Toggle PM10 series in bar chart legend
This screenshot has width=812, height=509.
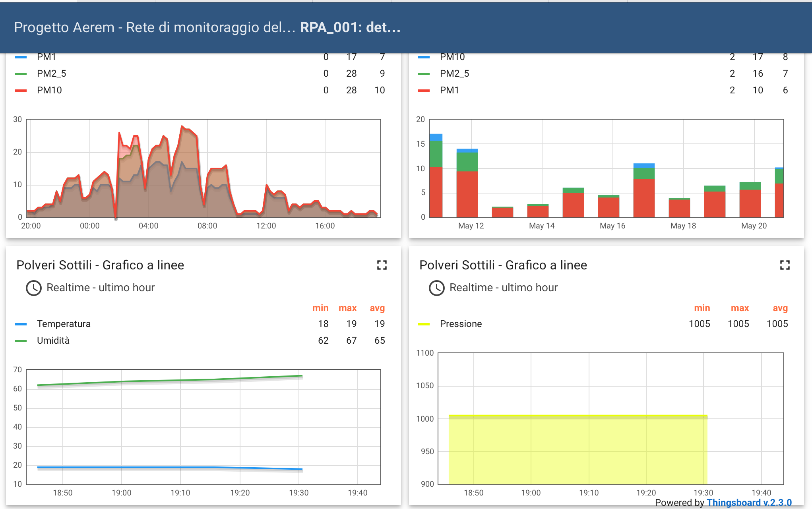(452, 57)
